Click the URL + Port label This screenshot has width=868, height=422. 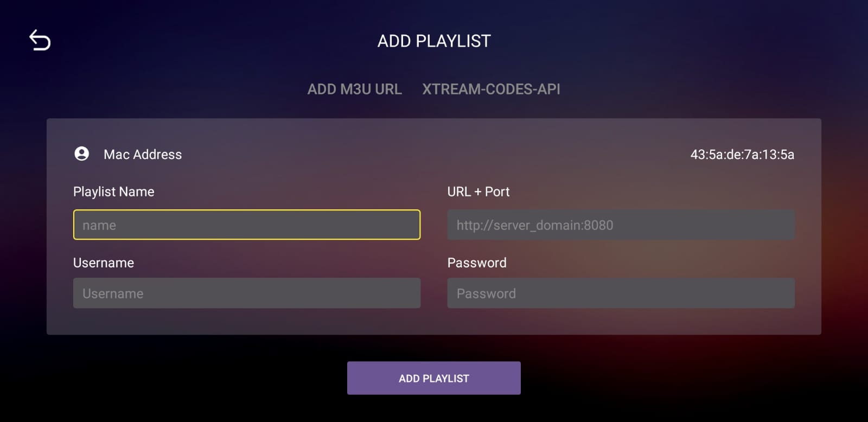pyautogui.click(x=478, y=191)
